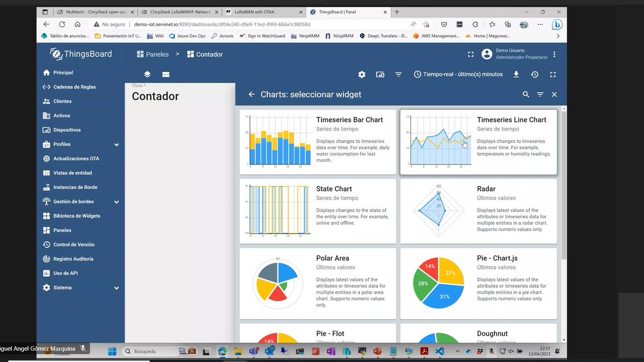
Task: Open Cadenas de Reglas in sidebar
Action: pyautogui.click(x=80, y=87)
